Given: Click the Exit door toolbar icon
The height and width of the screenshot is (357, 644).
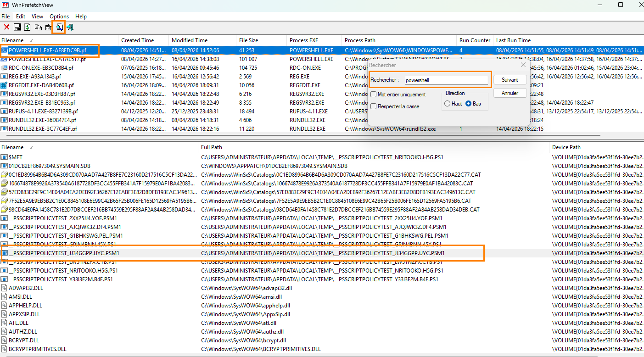Looking at the screenshot, I should point(70,28).
